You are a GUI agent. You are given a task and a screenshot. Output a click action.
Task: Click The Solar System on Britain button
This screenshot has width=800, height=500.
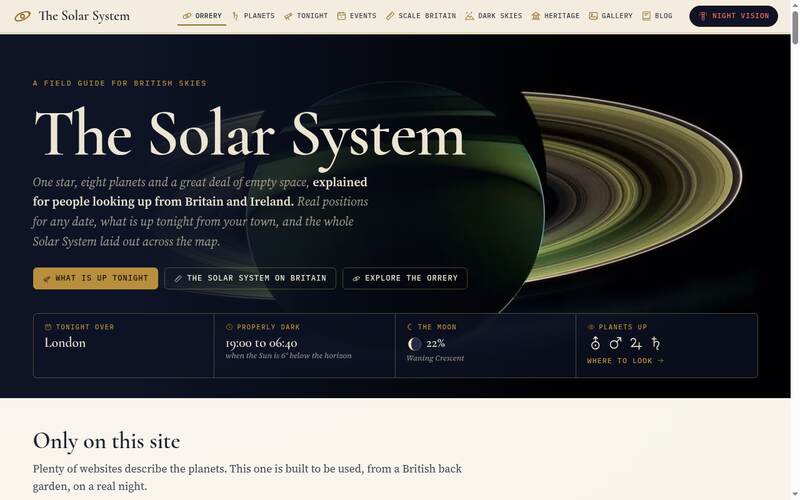tap(250, 278)
